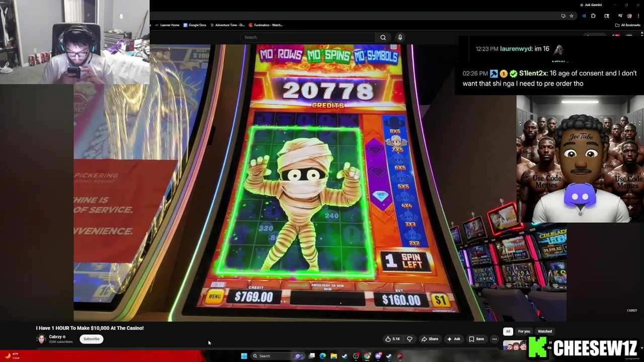This screenshot has height=362, width=644.
Task: Open the Ask AI button under video
Action: pyautogui.click(x=453, y=339)
